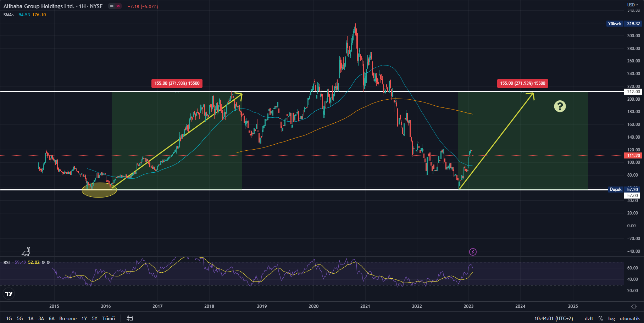Open timezone menu at 10:44:01 (UTC+2)
This screenshot has width=644, height=323.
[x=554, y=318]
